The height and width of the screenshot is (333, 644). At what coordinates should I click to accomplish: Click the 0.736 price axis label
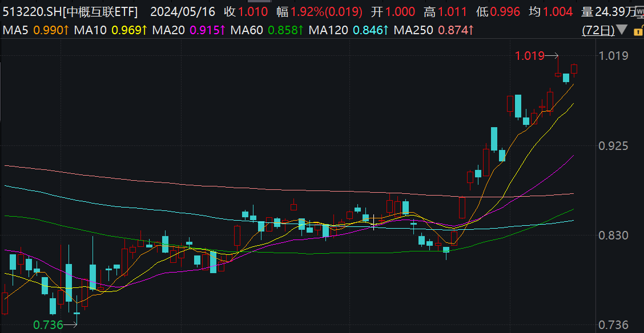pyautogui.click(x=613, y=325)
